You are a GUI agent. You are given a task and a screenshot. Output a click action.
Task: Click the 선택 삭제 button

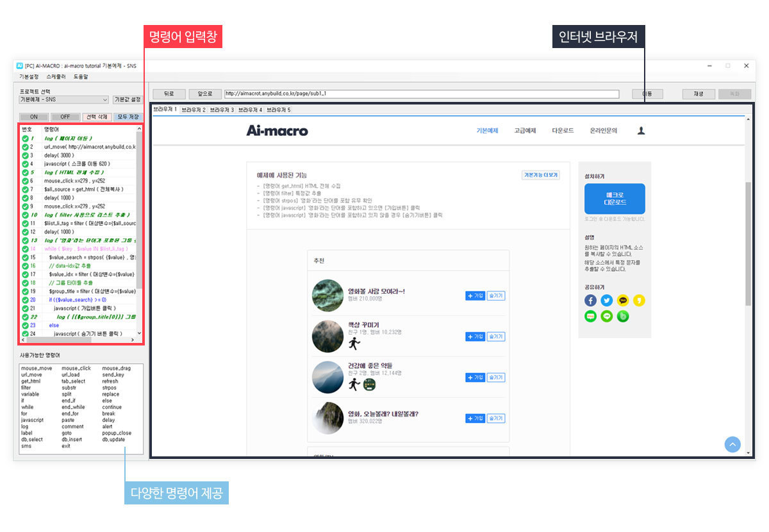pyautogui.click(x=96, y=117)
